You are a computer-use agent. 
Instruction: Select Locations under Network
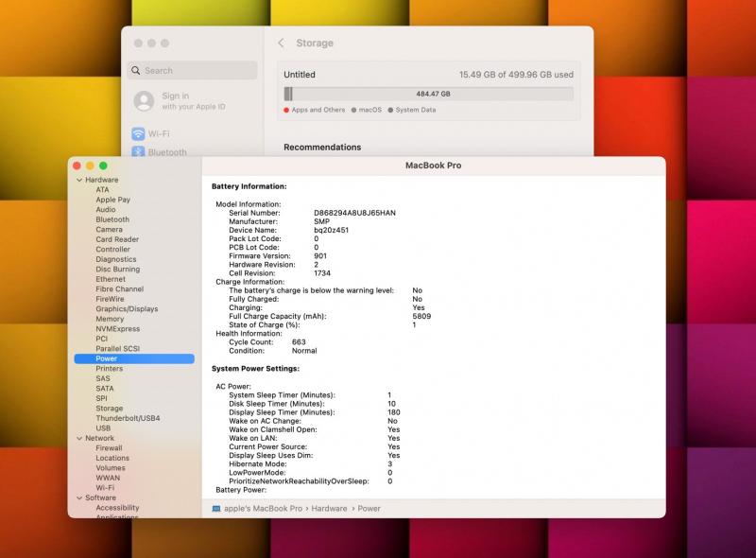(x=112, y=458)
